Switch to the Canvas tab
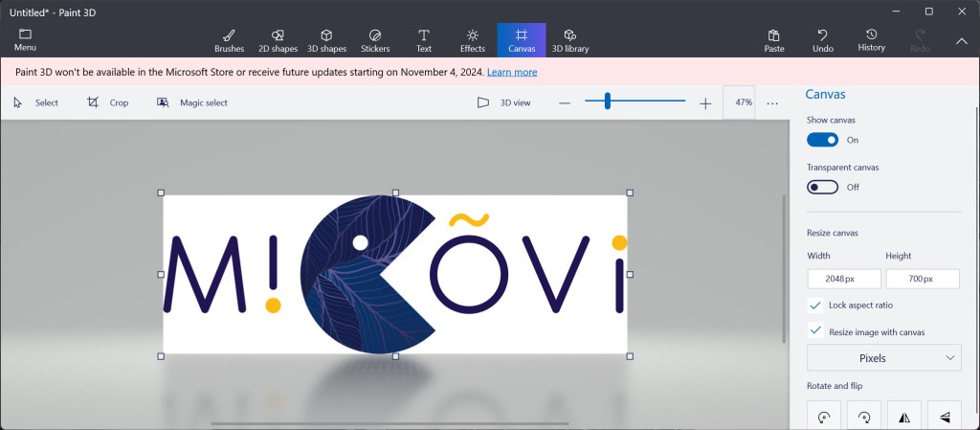Screen dimensions: 980x430 [522, 40]
